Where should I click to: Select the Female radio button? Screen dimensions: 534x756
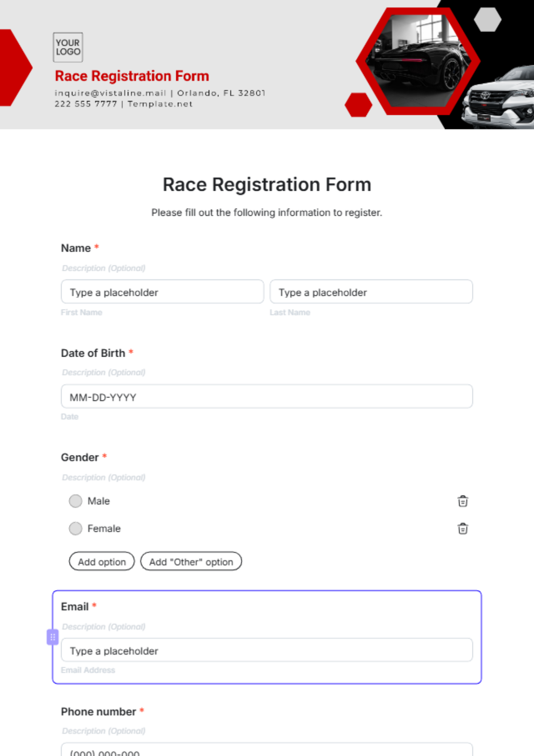coord(75,528)
